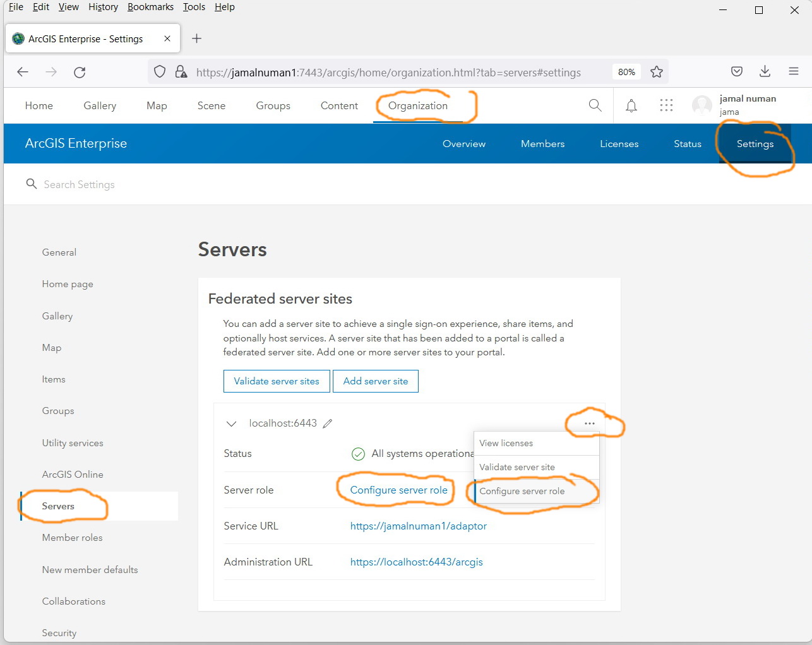Click the jamal numan profile avatar
The image size is (812, 645).
[x=702, y=105]
